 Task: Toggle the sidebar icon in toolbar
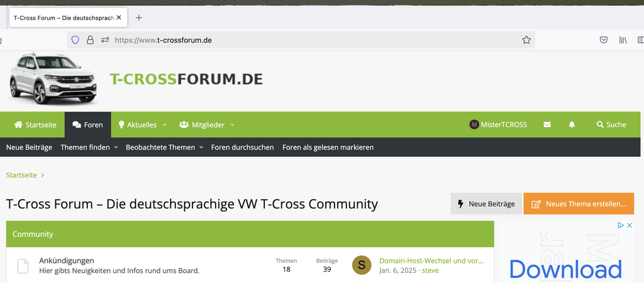641,40
